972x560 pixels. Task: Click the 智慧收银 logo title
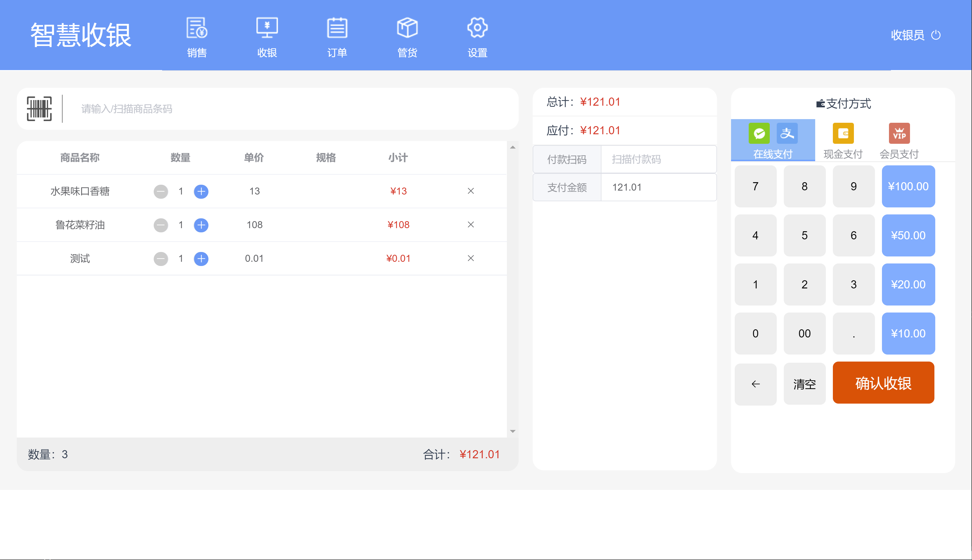click(x=81, y=35)
